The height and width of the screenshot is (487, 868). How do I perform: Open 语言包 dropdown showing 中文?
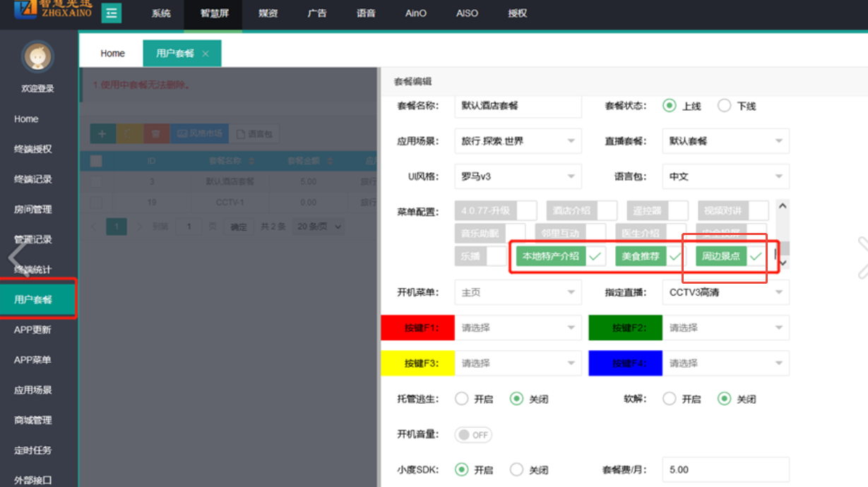(x=726, y=176)
